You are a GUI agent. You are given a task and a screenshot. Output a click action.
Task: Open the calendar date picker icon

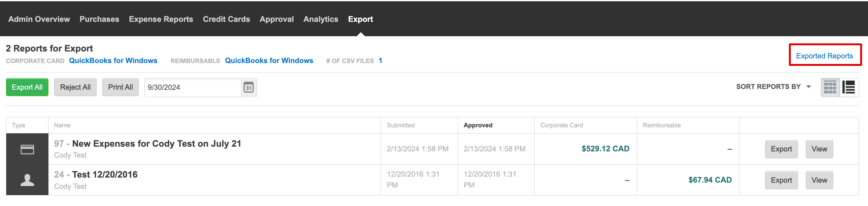[249, 87]
